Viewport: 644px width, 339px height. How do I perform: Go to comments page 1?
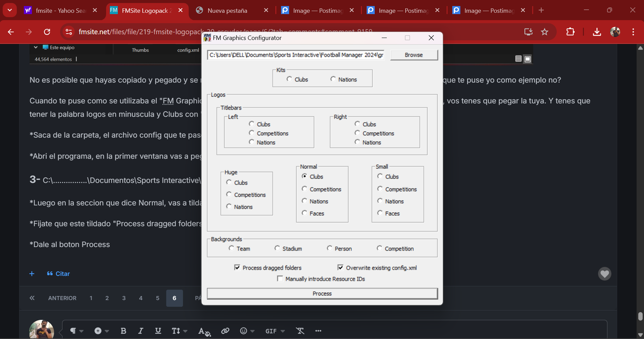click(91, 298)
